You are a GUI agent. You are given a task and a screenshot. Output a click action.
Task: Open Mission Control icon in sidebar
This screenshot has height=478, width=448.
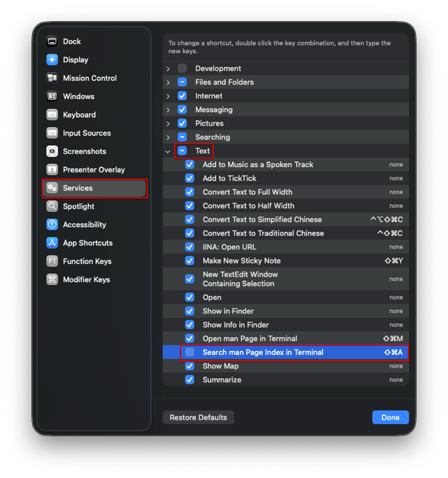pyautogui.click(x=52, y=78)
